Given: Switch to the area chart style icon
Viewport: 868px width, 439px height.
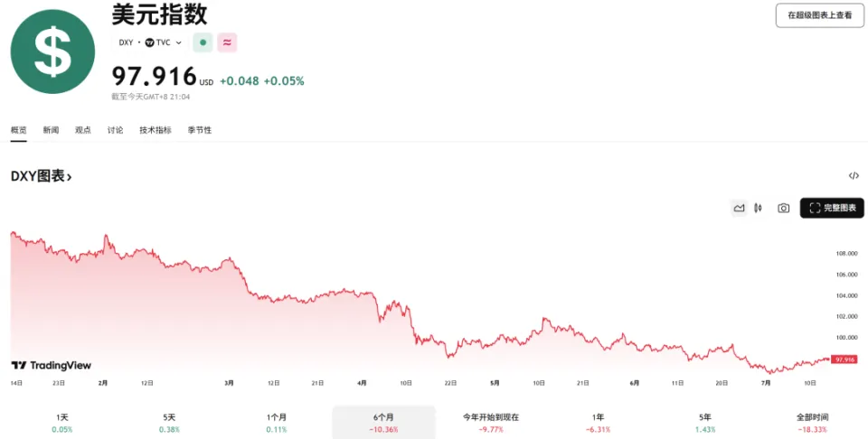Looking at the screenshot, I should 739,208.
